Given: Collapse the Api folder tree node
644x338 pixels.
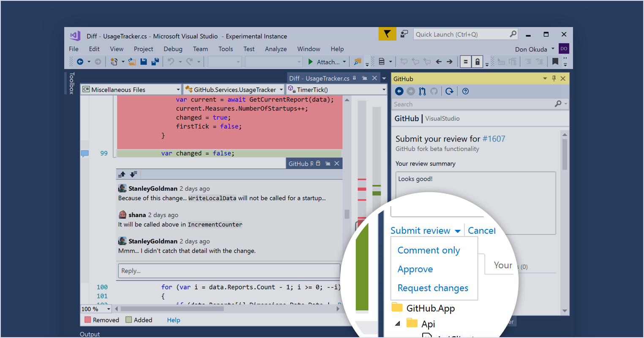Looking at the screenshot, I should point(397,324).
